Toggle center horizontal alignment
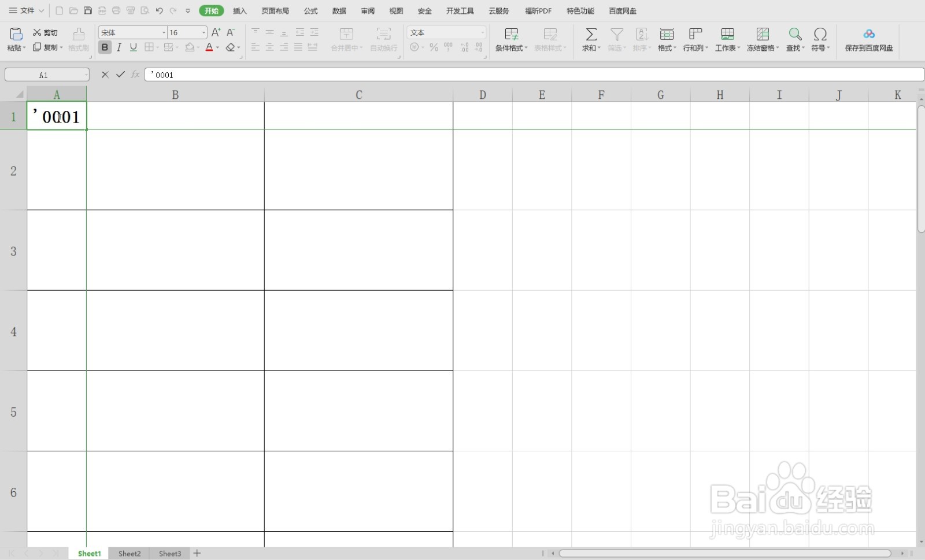The height and width of the screenshot is (560, 925). (x=269, y=47)
